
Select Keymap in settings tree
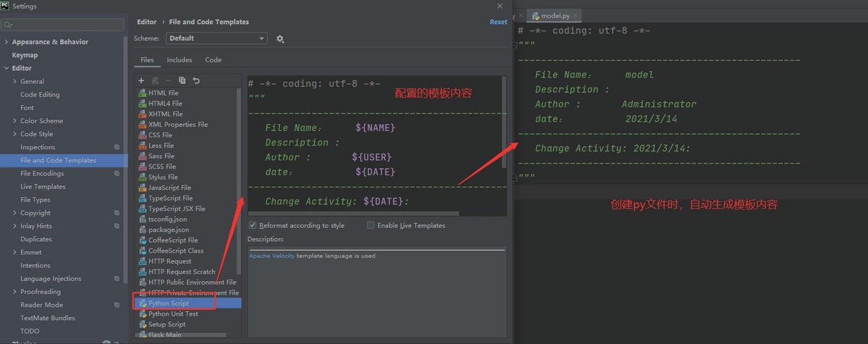pos(25,55)
